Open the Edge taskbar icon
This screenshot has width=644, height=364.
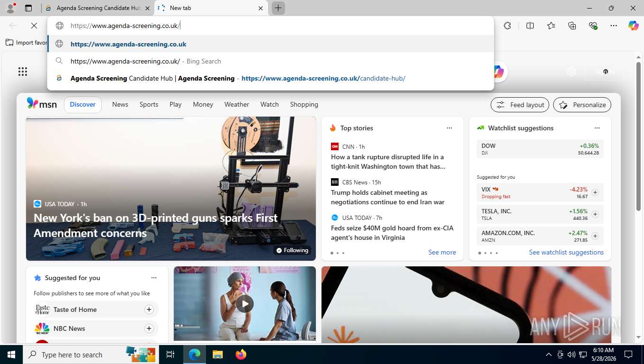[194, 355]
